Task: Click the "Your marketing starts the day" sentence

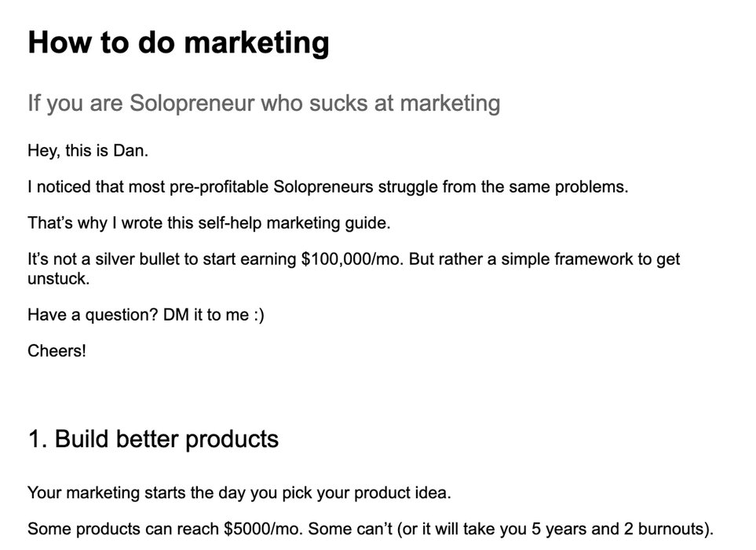Action: 239,493
